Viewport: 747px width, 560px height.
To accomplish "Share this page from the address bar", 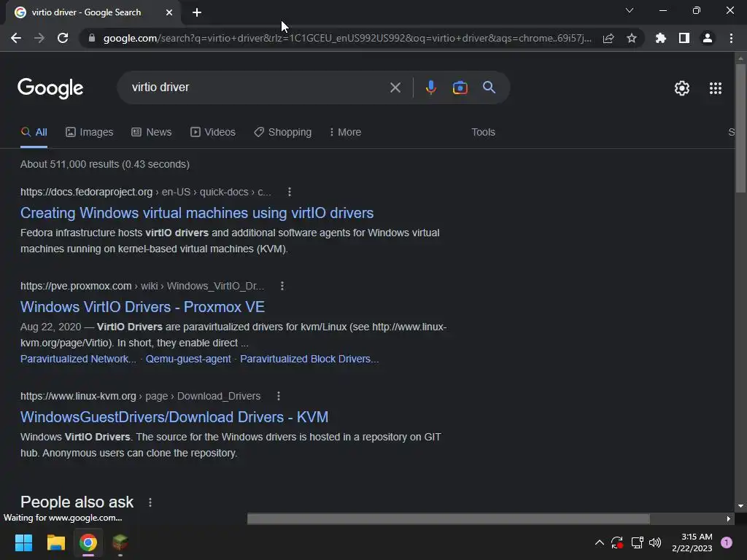I will pyautogui.click(x=608, y=38).
